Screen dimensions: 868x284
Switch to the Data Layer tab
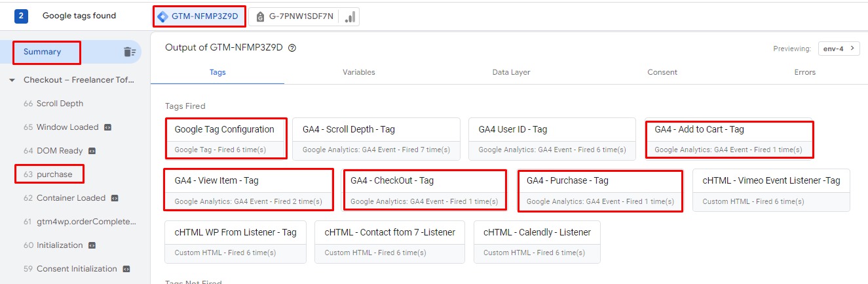(x=511, y=72)
